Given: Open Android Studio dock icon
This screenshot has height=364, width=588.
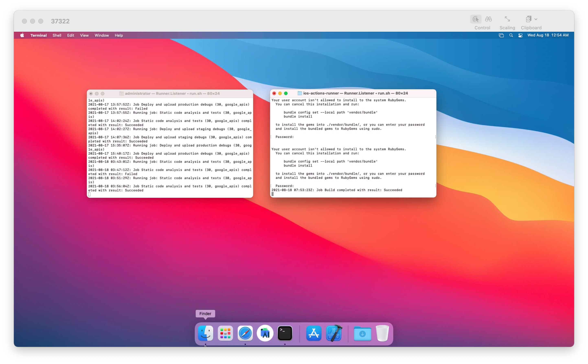Looking at the screenshot, I should [265, 333].
